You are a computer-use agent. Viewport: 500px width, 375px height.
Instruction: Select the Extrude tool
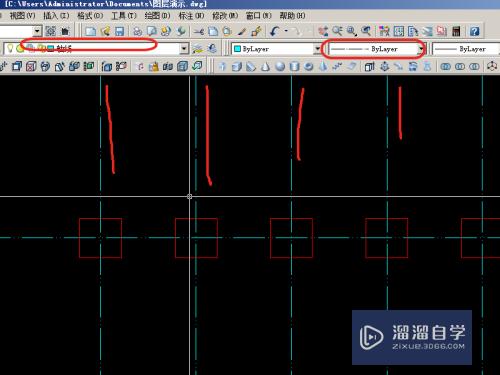(369, 67)
